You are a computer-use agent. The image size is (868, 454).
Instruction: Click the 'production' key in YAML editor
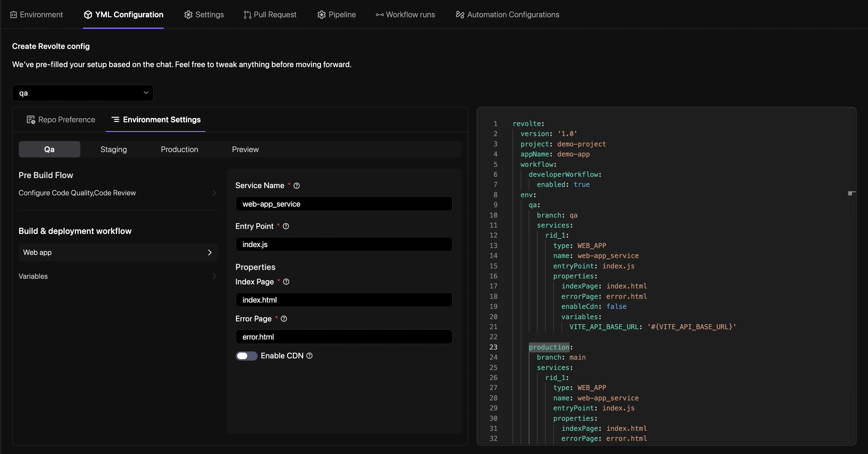tap(549, 347)
